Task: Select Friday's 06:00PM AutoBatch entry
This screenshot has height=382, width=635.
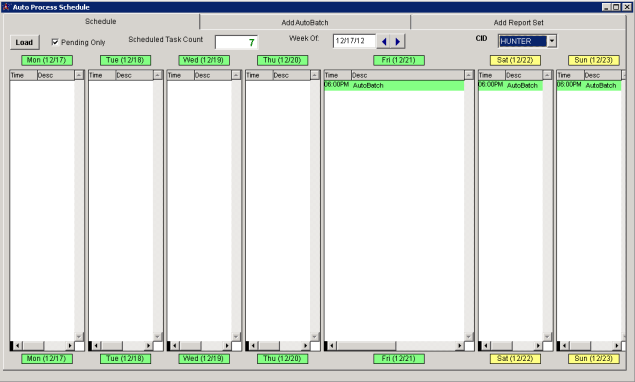Action: pos(394,85)
